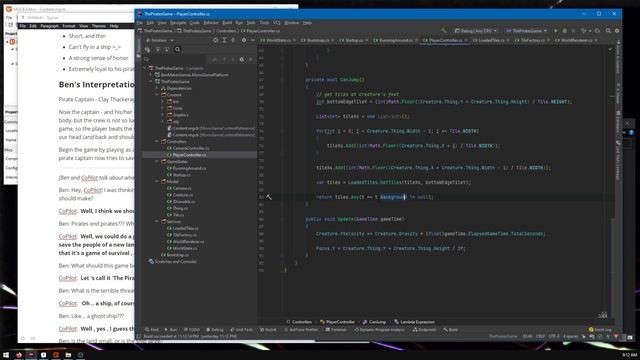Collapse the GameStates folder
This screenshot has width=640, height=360.
[x=157, y=162]
